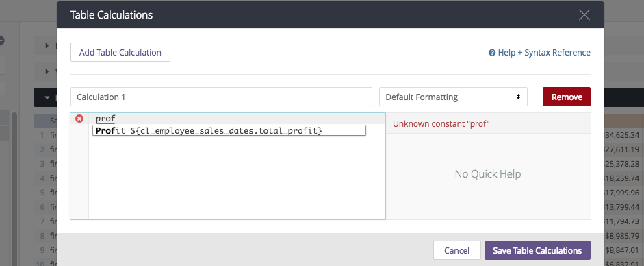Collapse the dark section bar arrow
This screenshot has height=266, width=644.
pyautogui.click(x=47, y=98)
